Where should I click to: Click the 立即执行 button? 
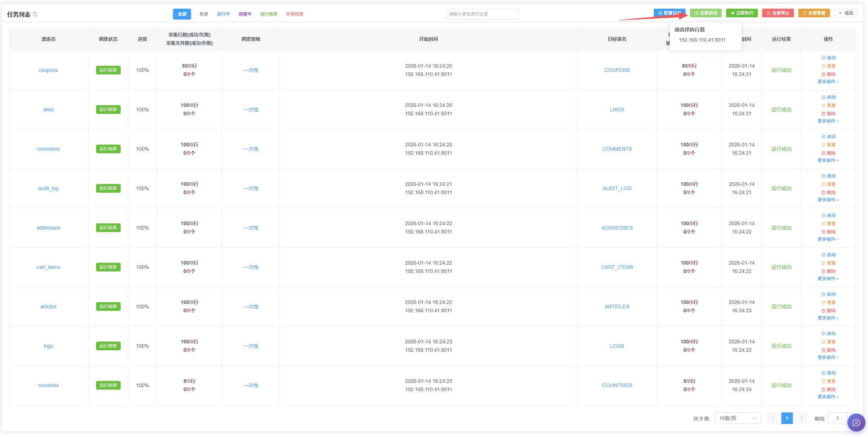pos(742,13)
